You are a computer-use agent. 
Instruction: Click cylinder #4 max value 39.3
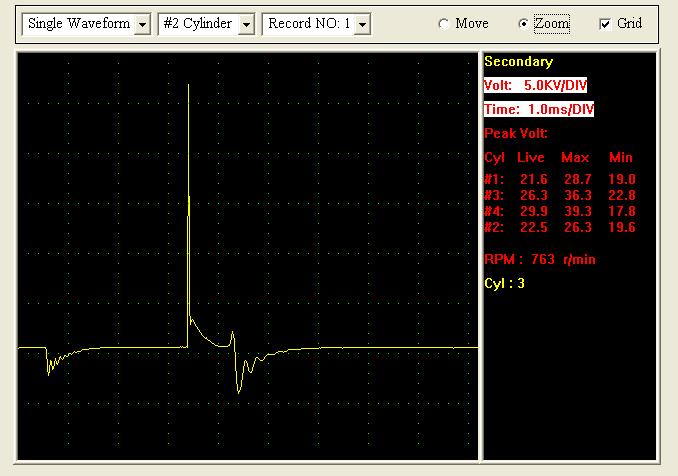click(578, 211)
